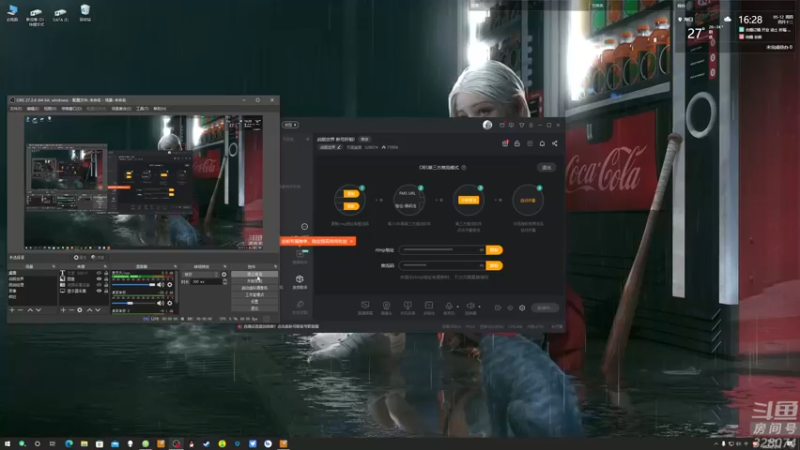Click the OBS preview canvas
Image resolution: width=800 pixels, height=450 pixels.
(x=143, y=182)
